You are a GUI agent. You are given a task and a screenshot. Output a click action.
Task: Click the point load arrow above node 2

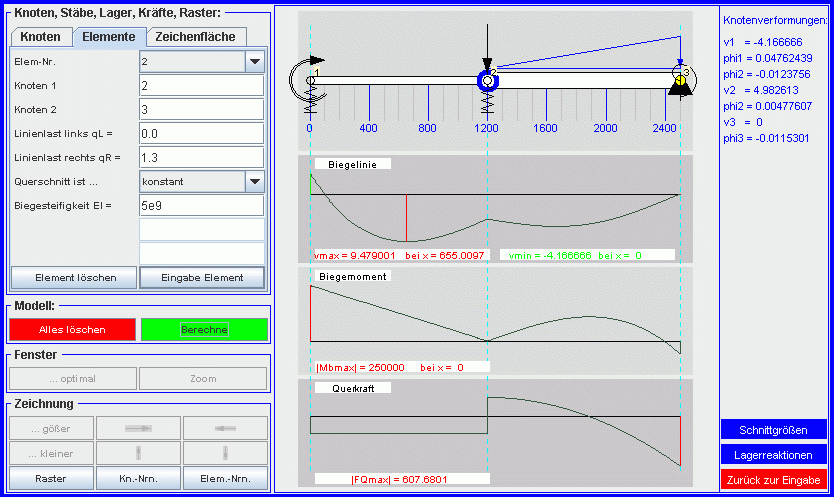487,50
